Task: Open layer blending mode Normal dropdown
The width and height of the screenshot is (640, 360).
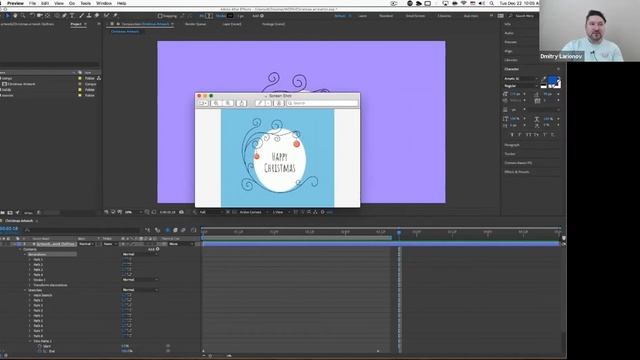Action: point(87,244)
